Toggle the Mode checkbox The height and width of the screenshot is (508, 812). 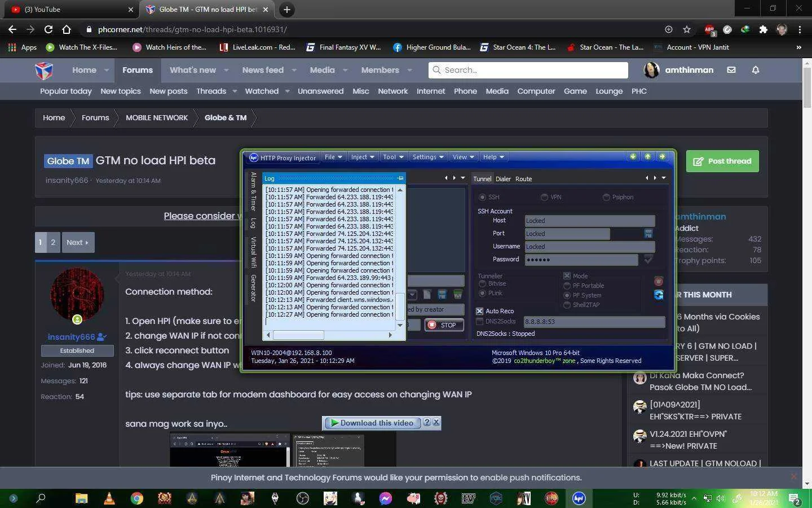pyautogui.click(x=567, y=276)
